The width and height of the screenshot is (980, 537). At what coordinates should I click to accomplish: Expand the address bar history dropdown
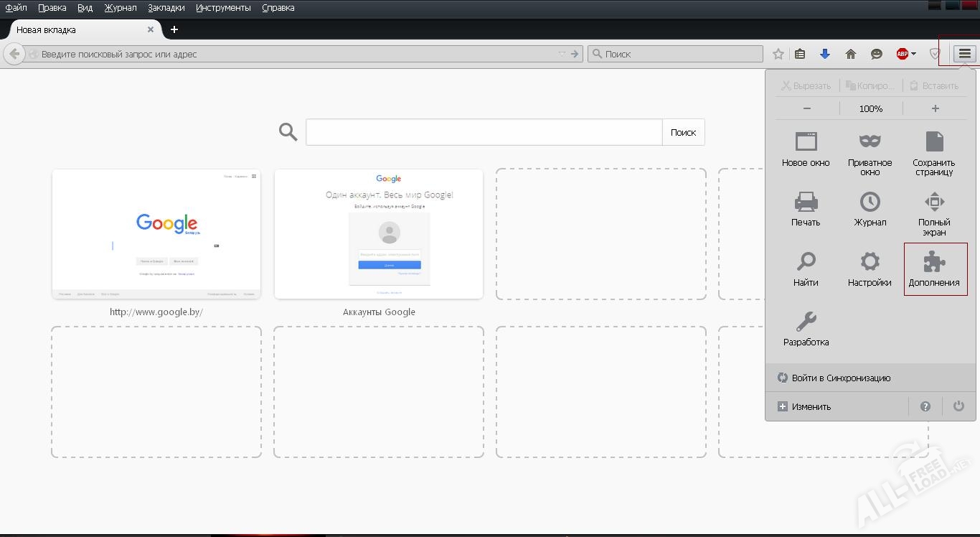tap(562, 54)
